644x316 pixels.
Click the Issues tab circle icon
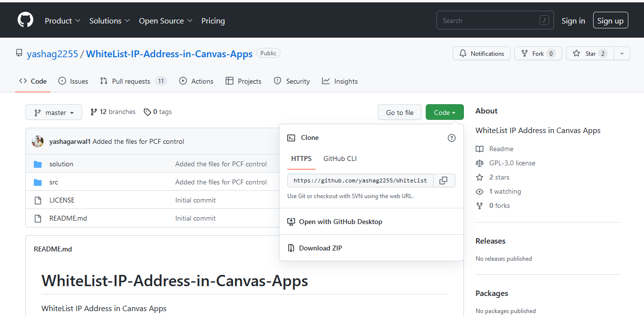click(62, 81)
